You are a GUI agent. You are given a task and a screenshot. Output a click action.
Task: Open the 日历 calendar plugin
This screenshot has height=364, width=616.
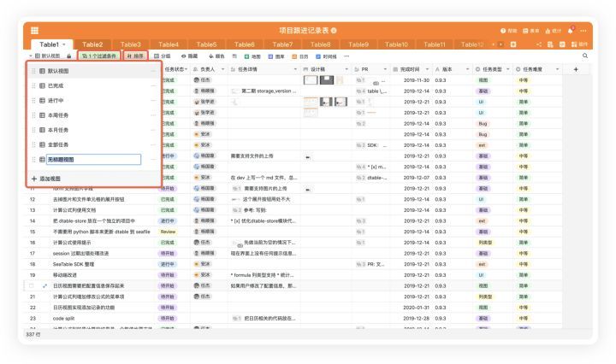(x=300, y=56)
